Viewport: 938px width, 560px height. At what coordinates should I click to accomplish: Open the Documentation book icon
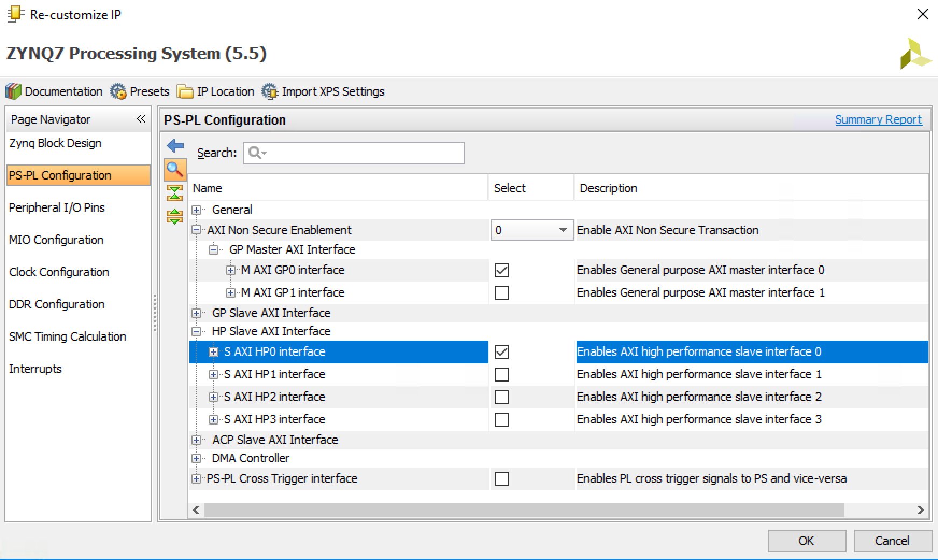pos(13,91)
